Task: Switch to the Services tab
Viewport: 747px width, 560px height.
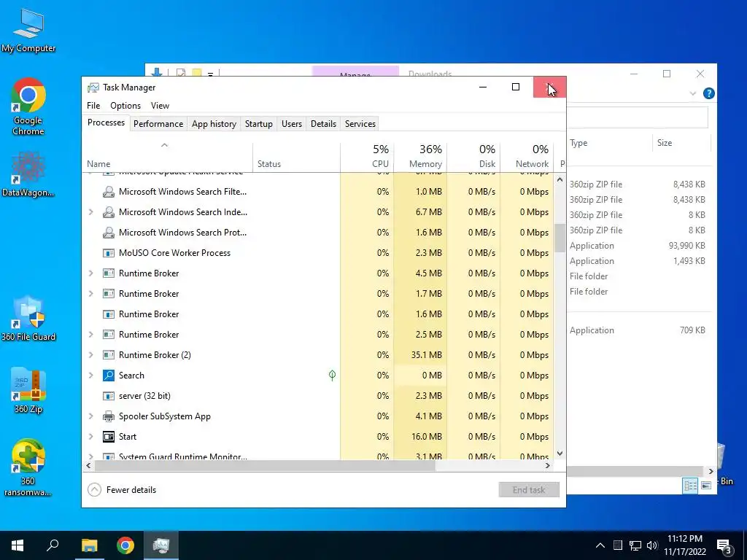Action: point(360,124)
